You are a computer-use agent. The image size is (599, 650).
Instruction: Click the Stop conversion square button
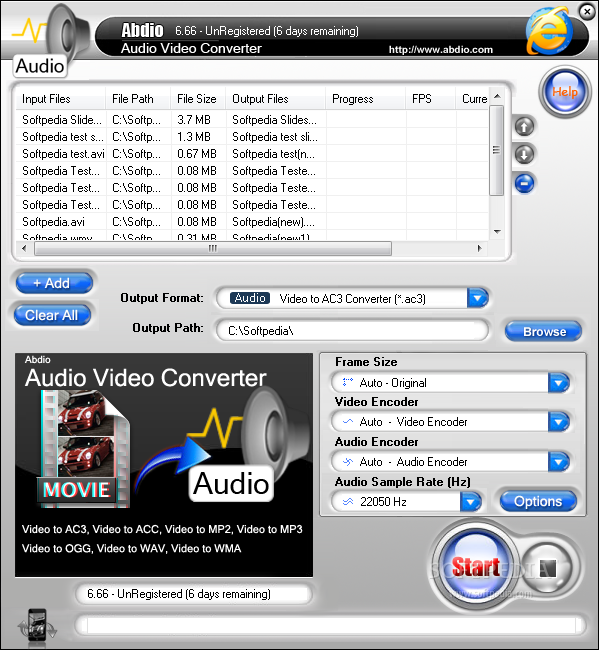pyautogui.click(x=547, y=567)
